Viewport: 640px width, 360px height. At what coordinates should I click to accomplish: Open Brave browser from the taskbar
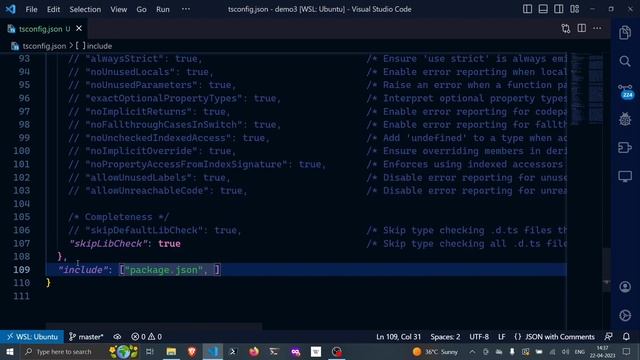(192, 352)
